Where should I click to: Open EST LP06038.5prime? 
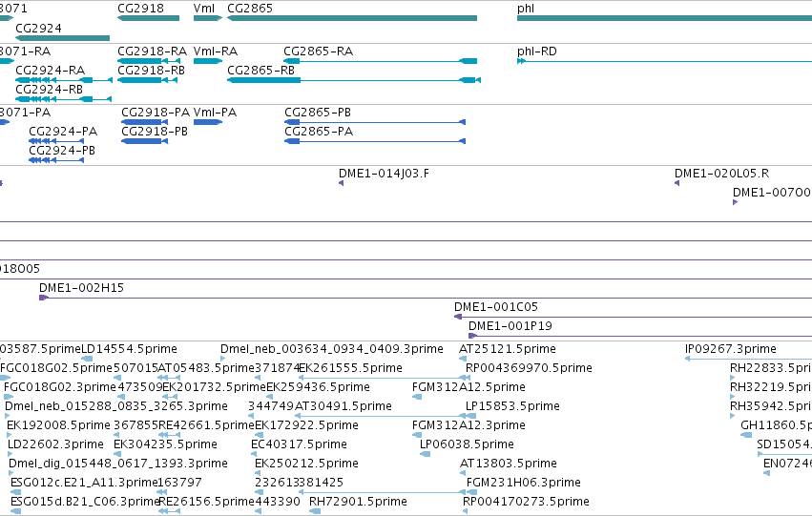pyautogui.click(x=467, y=444)
